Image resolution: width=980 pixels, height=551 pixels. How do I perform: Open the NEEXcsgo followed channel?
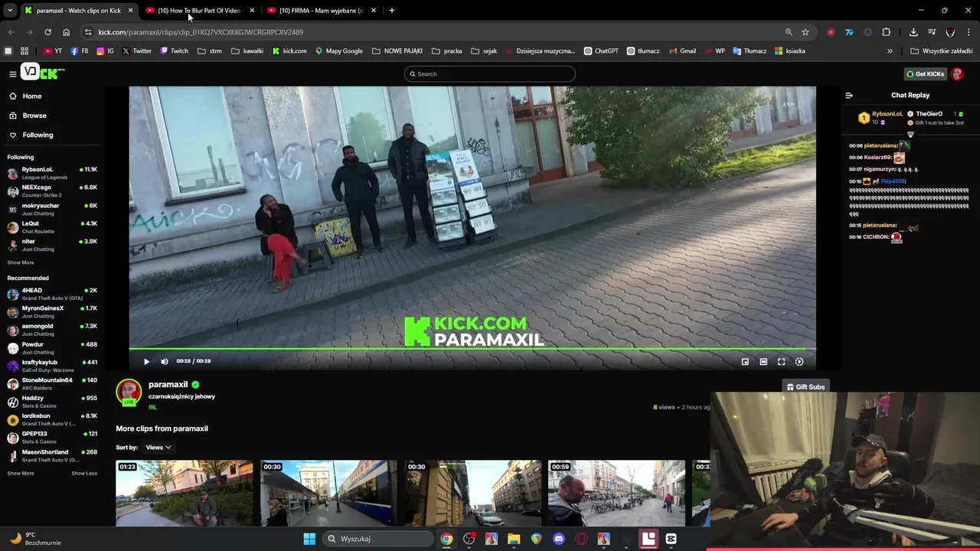(52, 191)
